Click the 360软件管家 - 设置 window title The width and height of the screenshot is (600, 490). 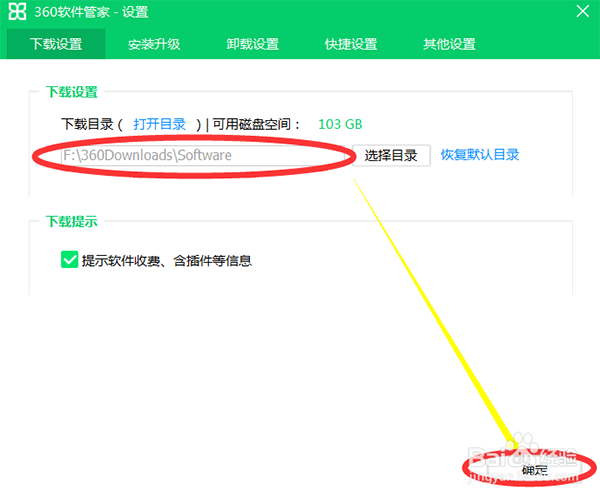(92, 12)
